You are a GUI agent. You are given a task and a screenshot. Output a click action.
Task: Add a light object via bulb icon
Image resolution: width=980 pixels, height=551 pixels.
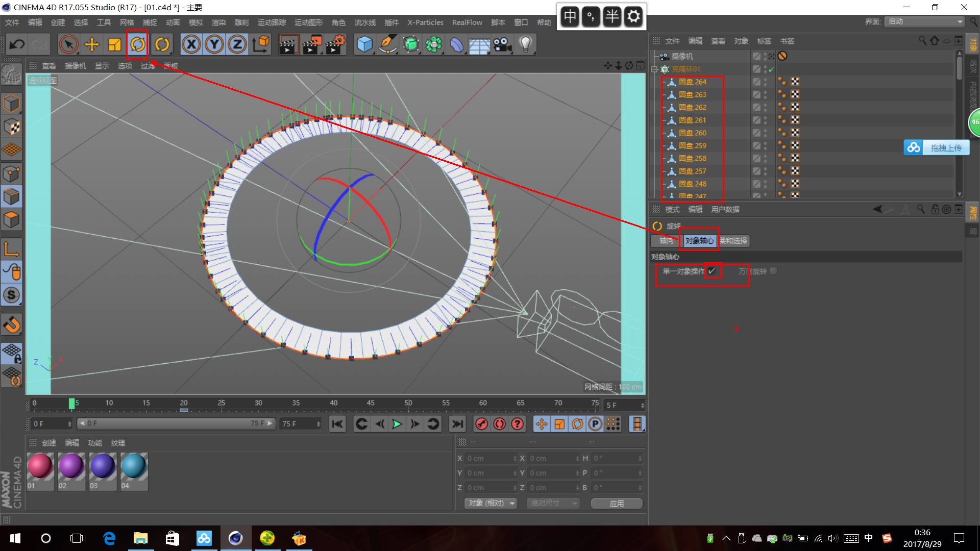tap(526, 45)
